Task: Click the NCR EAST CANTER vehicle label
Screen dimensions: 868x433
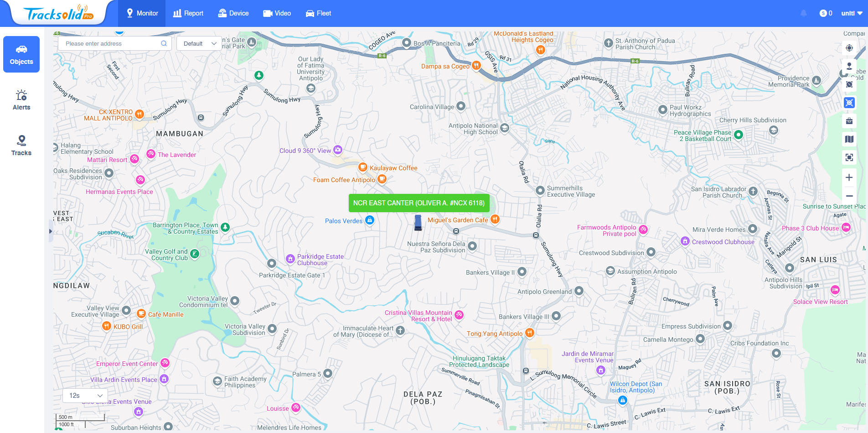Action: tap(418, 203)
